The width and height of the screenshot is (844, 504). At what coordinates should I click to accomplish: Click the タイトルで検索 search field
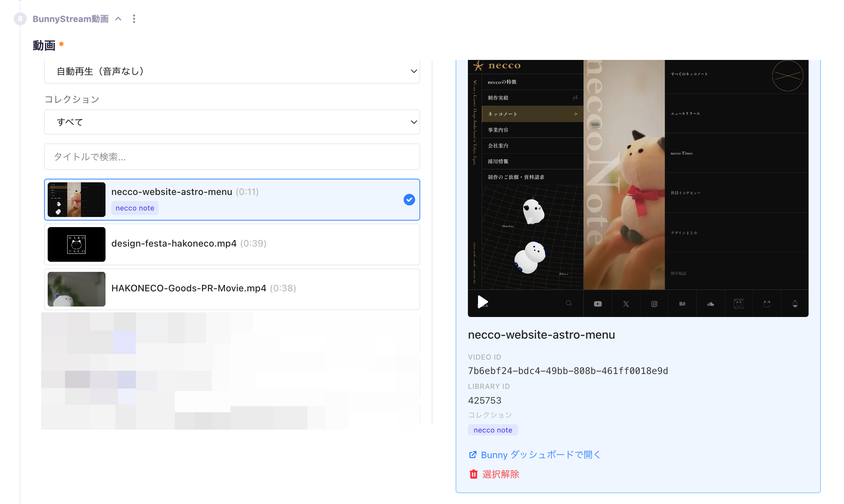point(232,157)
